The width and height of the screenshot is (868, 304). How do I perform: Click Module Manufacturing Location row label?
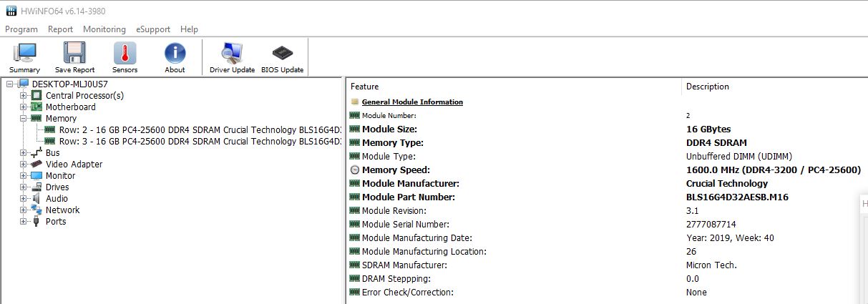(x=424, y=252)
